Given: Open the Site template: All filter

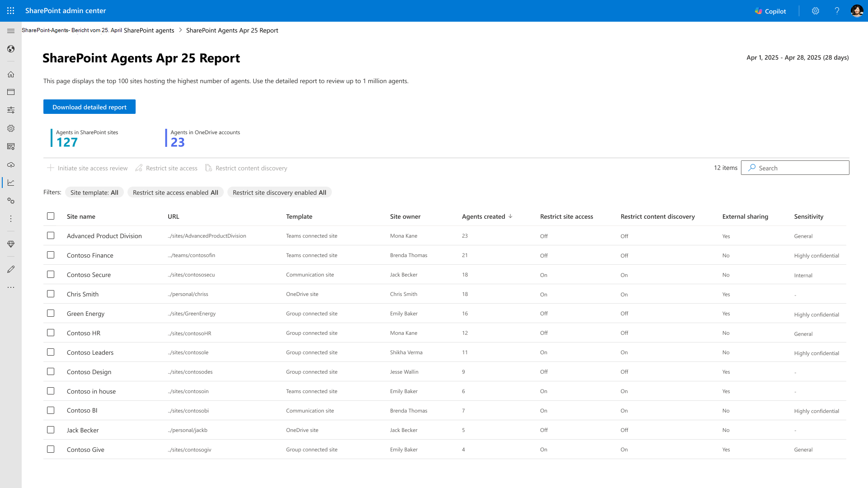Looking at the screenshot, I should pyautogui.click(x=94, y=192).
